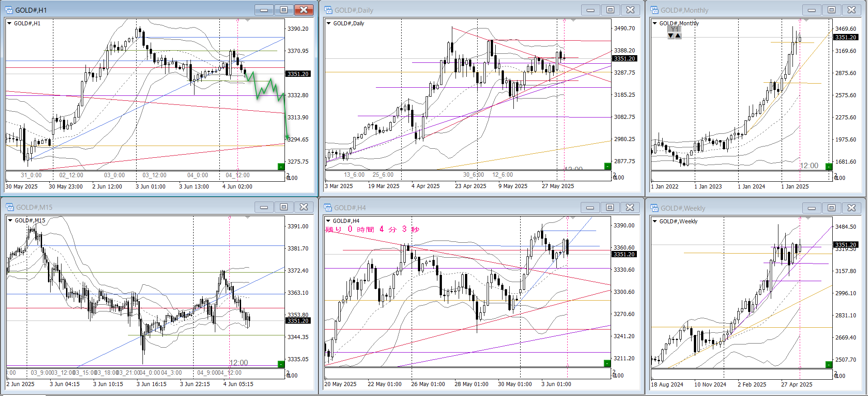Viewport: 868px width, 396px height.
Task: Click the Y1 button in the Monthly chart
Action: tap(674, 29)
